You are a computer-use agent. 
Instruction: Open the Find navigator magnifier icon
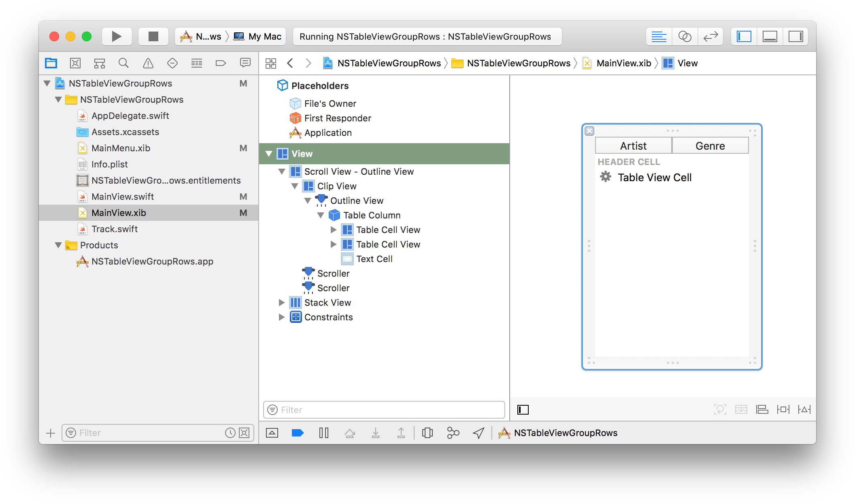tap(123, 63)
